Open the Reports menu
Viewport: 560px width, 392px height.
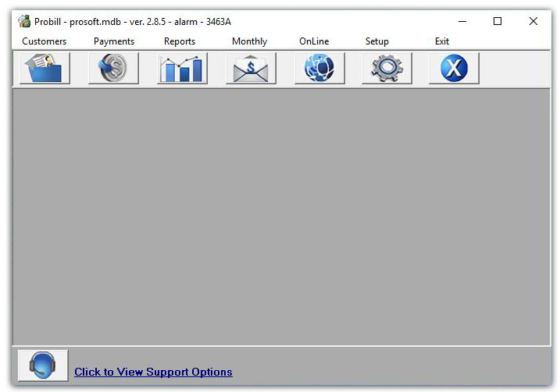pos(180,41)
